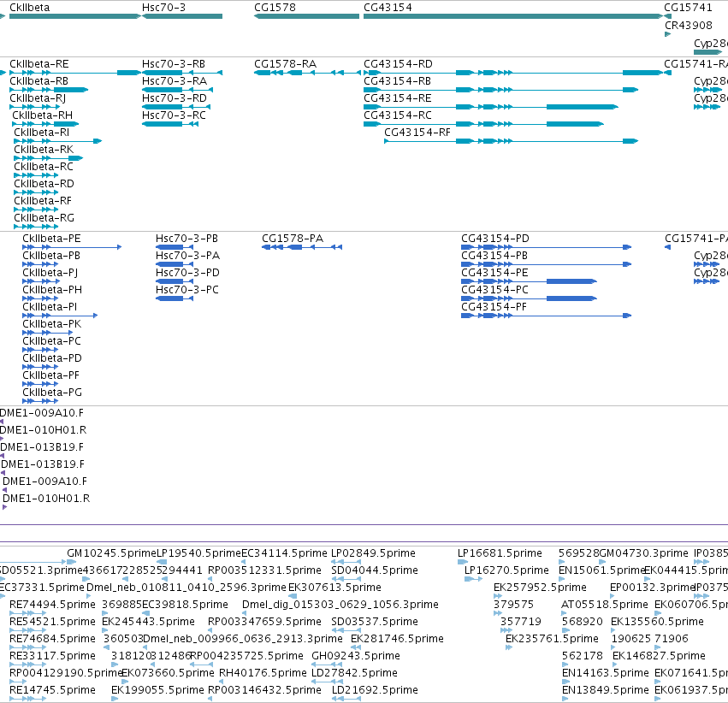Click Hsc70-3-RB transcript label

point(174,64)
